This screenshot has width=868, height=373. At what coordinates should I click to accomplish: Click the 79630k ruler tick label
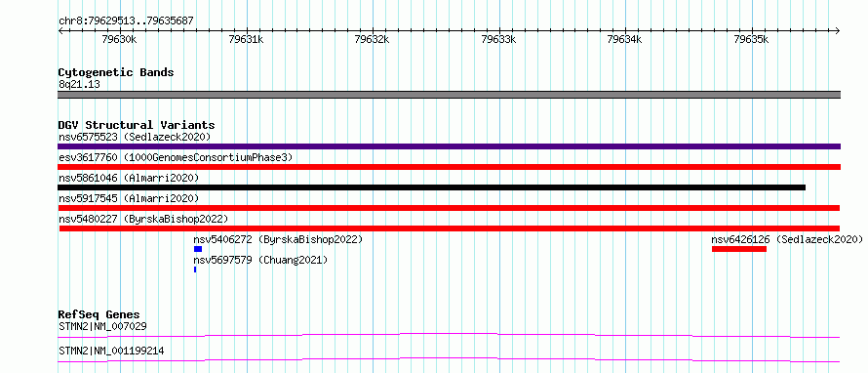(x=120, y=39)
